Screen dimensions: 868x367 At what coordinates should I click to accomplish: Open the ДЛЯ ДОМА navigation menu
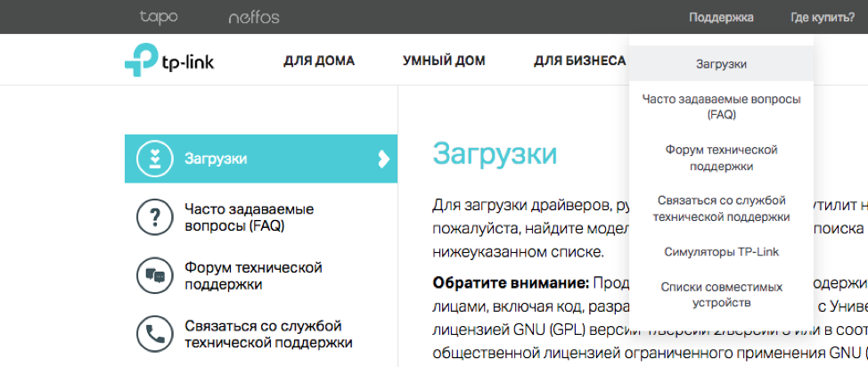pyautogui.click(x=319, y=61)
